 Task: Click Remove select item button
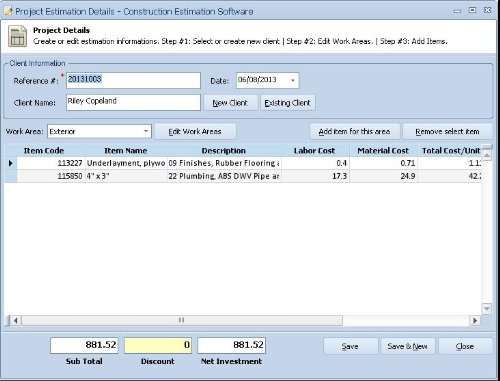pos(447,131)
